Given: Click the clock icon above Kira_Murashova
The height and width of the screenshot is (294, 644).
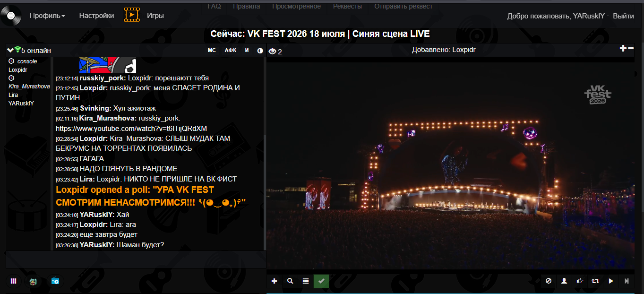Looking at the screenshot, I should (11, 78).
